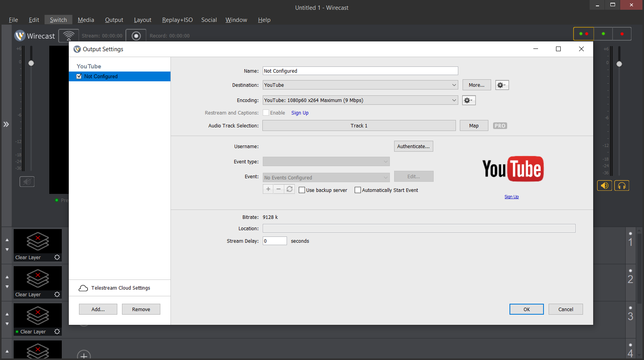Open the Destination dropdown showing YouTube

(x=360, y=85)
